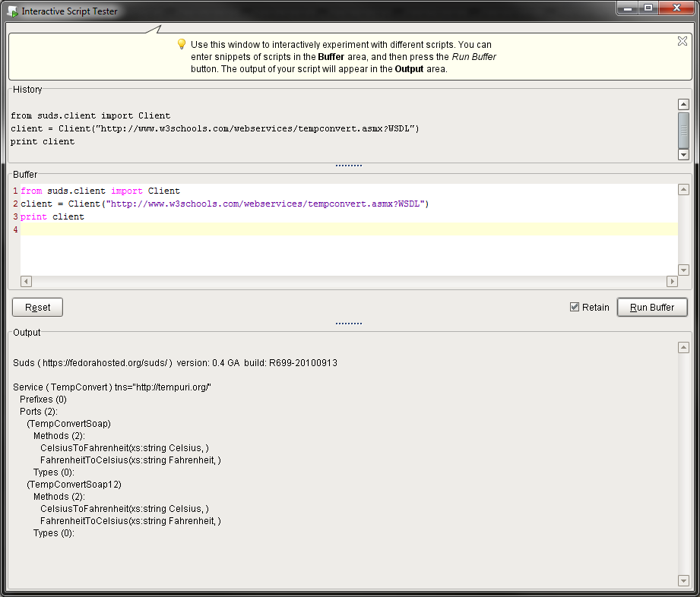Viewport: 700px width, 597px height.
Task: Click line number 2 in Buffer gutter
Action: point(15,204)
